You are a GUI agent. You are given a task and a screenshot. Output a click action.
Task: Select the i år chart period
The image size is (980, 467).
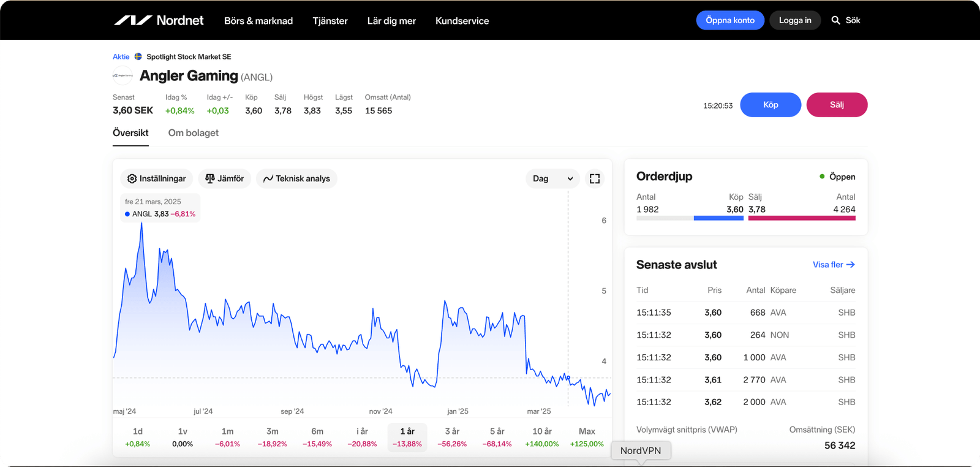click(362, 437)
